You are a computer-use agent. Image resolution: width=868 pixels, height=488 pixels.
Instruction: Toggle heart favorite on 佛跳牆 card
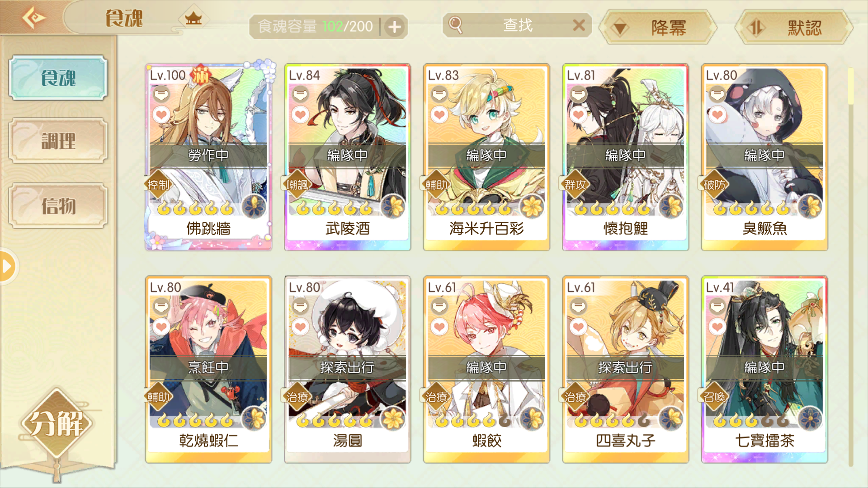tap(161, 115)
